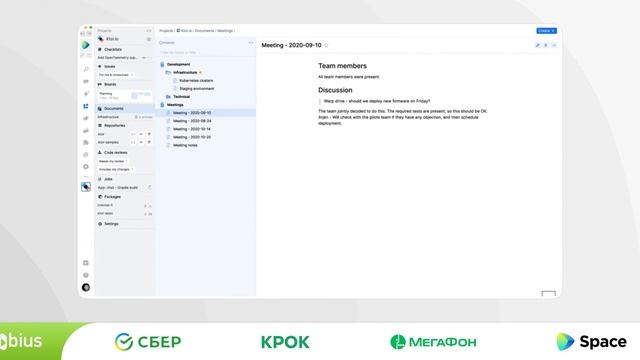Open the Meeting notes document

pos(185,145)
